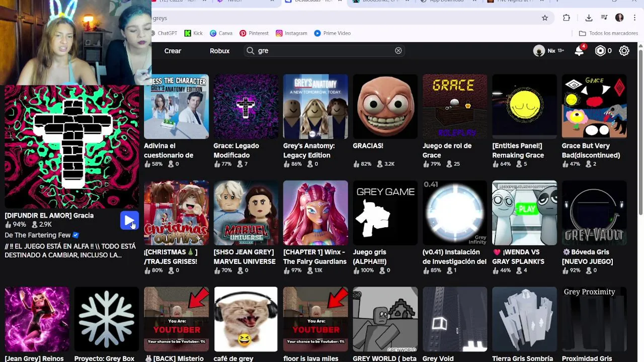
Task: Open the Robux balance hexagon icon
Action: coord(600,51)
